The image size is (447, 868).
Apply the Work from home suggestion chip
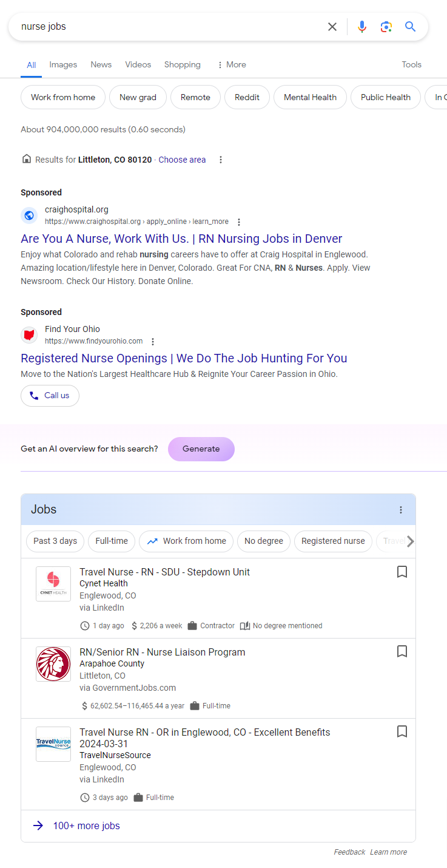(63, 97)
